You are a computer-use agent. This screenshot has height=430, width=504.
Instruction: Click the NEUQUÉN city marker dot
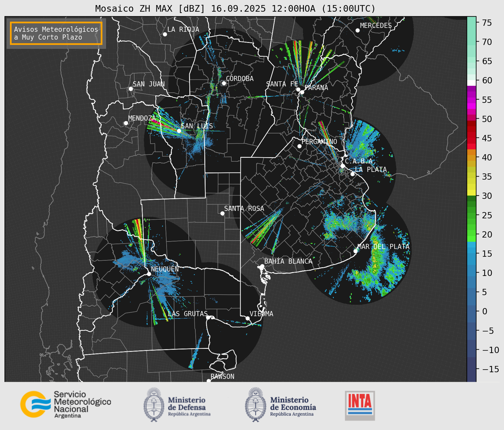pyautogui.click(x=149, y=274)
